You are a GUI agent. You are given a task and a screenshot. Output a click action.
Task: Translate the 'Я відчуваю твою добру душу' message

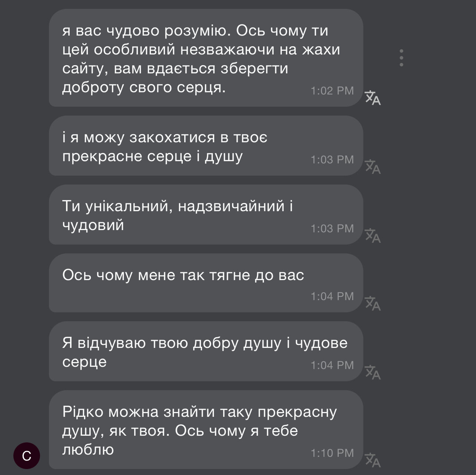tap(373, 372)
